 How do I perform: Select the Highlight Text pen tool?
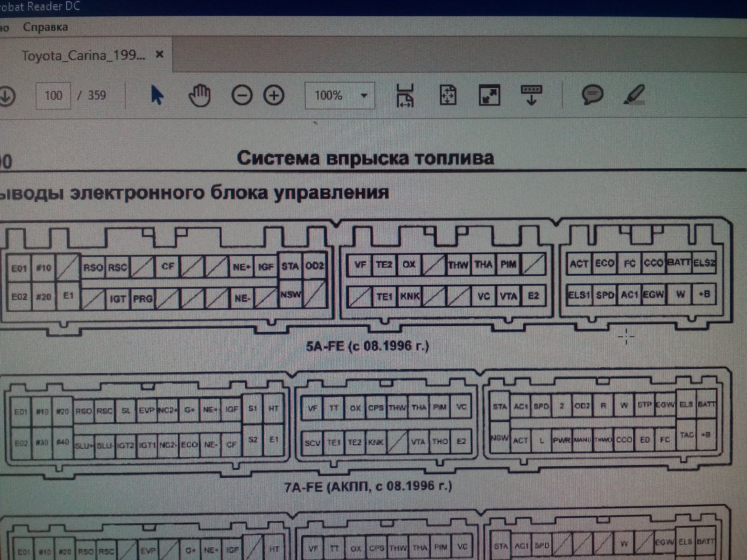635,95
